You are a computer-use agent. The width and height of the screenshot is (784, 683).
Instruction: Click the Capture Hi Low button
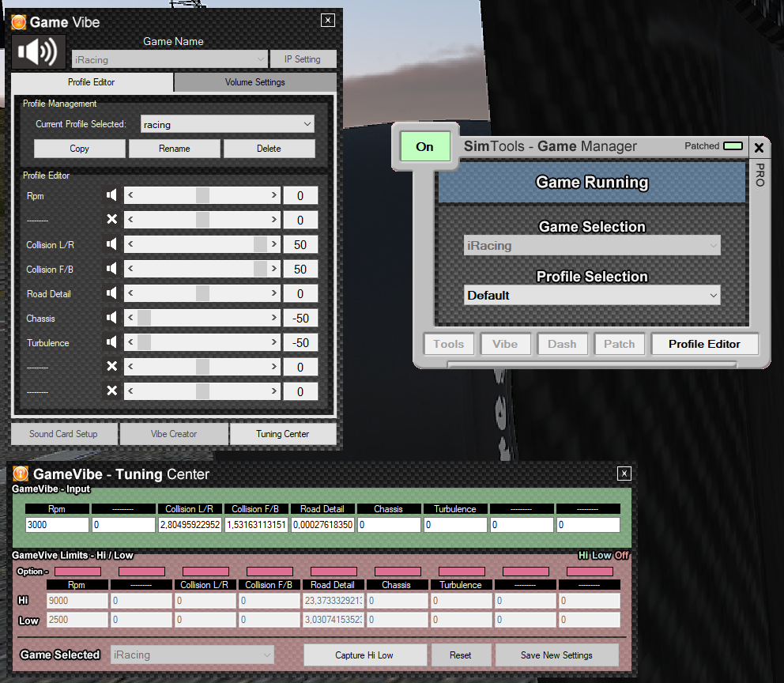tap(364, 655)
